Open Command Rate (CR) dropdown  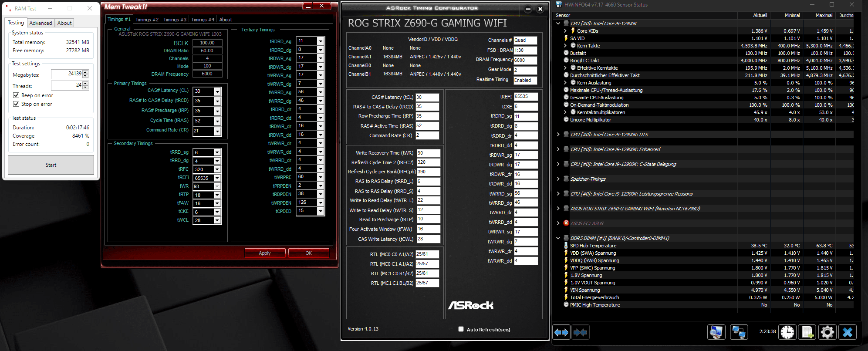click(x=217, y=131)
